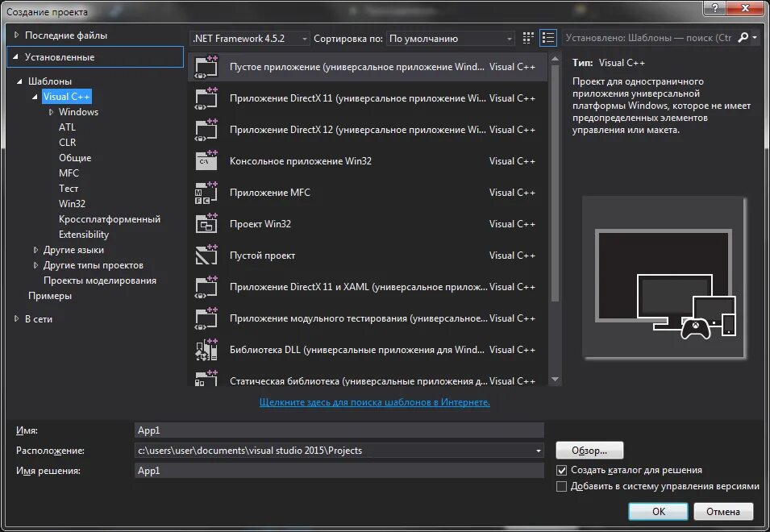Open the Расположение path dropdown arrow
The width and height of the screenshot is (770, 532).
[x=539, y=451]
